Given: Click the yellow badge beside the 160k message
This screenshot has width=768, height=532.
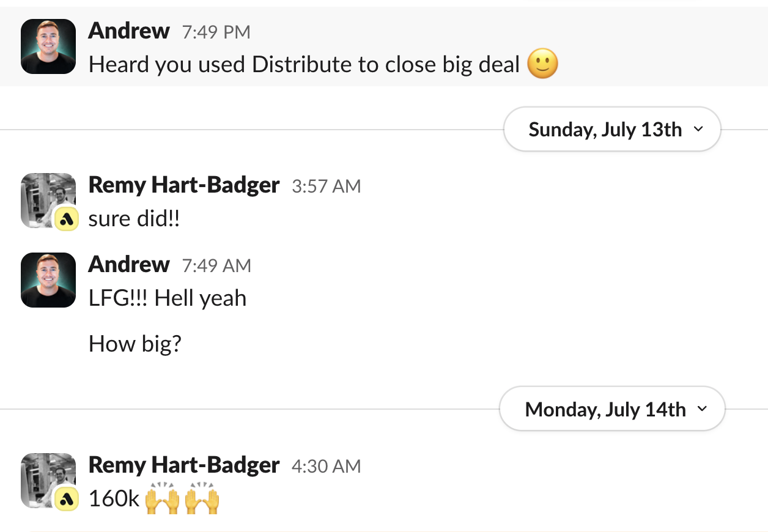Looking at the screenshot, I should (x=66, y=499).
